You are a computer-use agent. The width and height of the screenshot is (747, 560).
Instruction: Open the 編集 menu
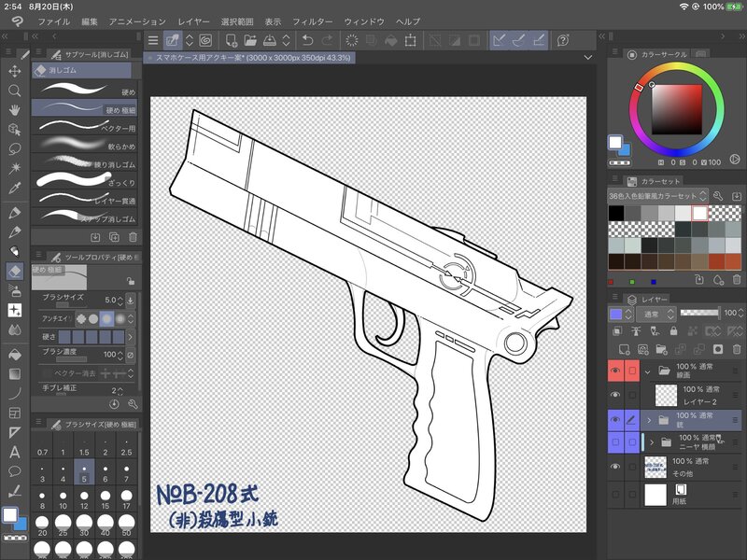pos(89,21)
